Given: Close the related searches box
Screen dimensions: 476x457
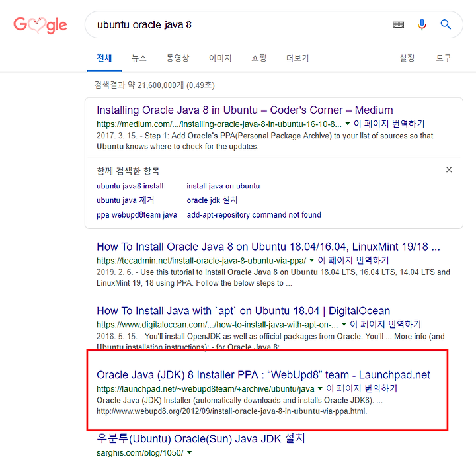Looking at the screenshot, I should point(449,169).
